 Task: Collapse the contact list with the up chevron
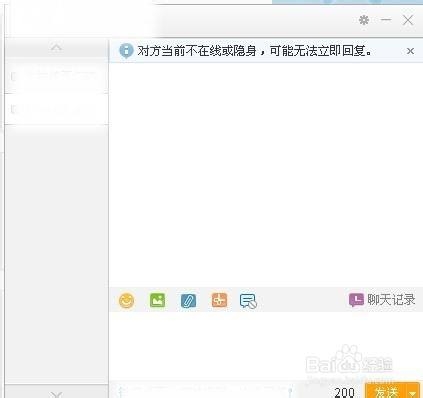[56, 48]
